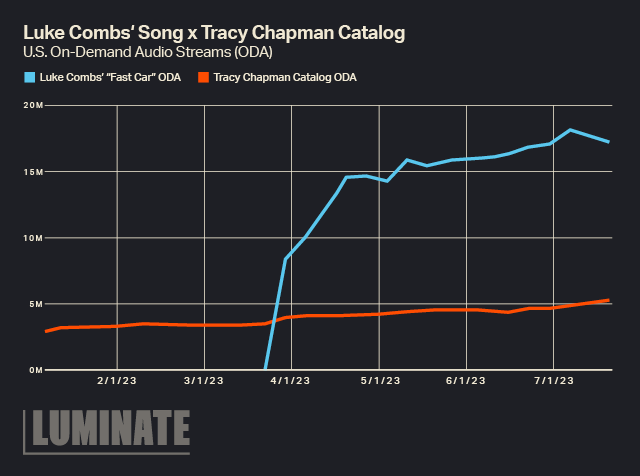
Task: Click the 3/1/23 date label
Action: click(204, 381)
